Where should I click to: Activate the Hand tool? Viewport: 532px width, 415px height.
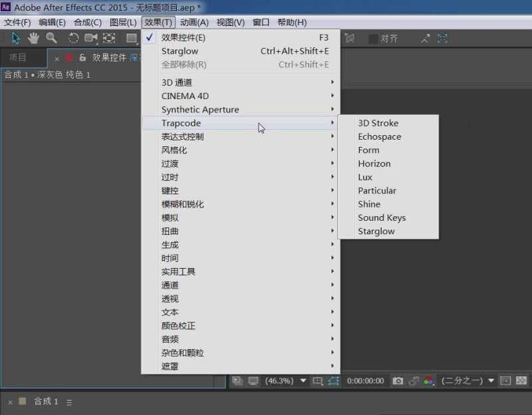33,38
